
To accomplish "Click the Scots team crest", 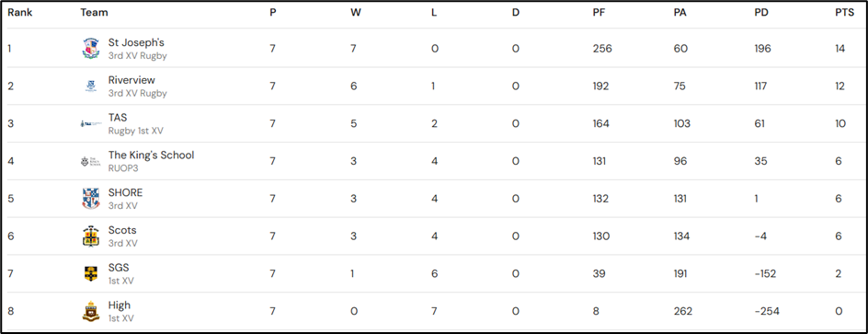I will pos(91,236).
